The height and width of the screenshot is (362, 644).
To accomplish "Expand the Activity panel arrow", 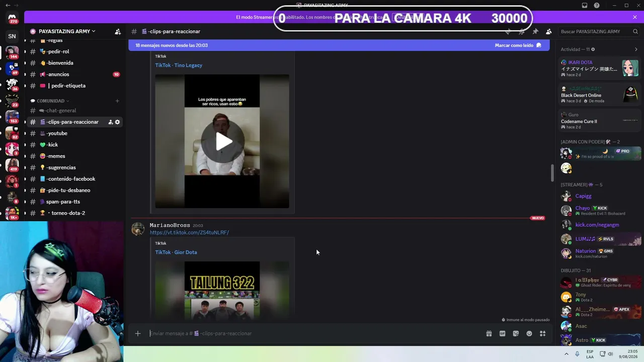I will [x=636, y=49].
